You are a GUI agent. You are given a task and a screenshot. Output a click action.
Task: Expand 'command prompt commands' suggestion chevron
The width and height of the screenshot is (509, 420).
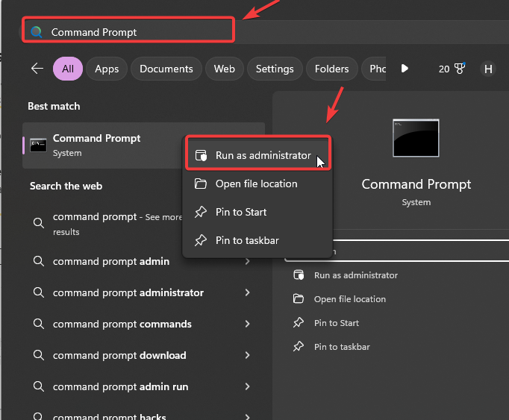(247, 325)
